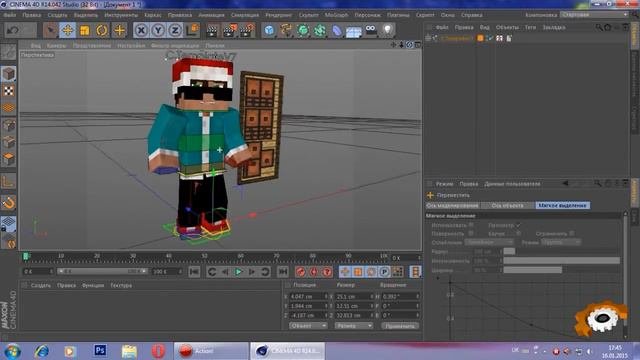The height and width of the screenshot is (360, 640).
Task: Switch to Model mode cube icon
Action: pos(9,74)
